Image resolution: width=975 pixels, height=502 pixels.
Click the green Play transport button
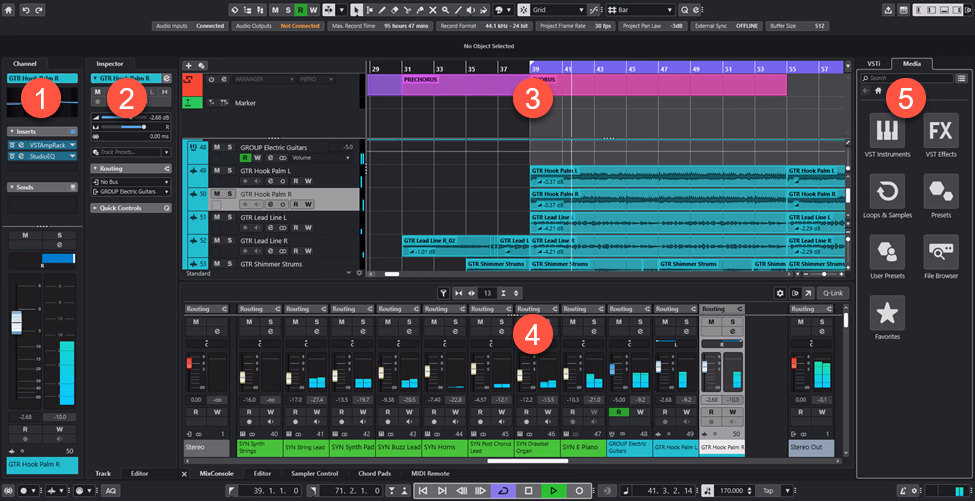pyautogui.click(x=553, y=491)
